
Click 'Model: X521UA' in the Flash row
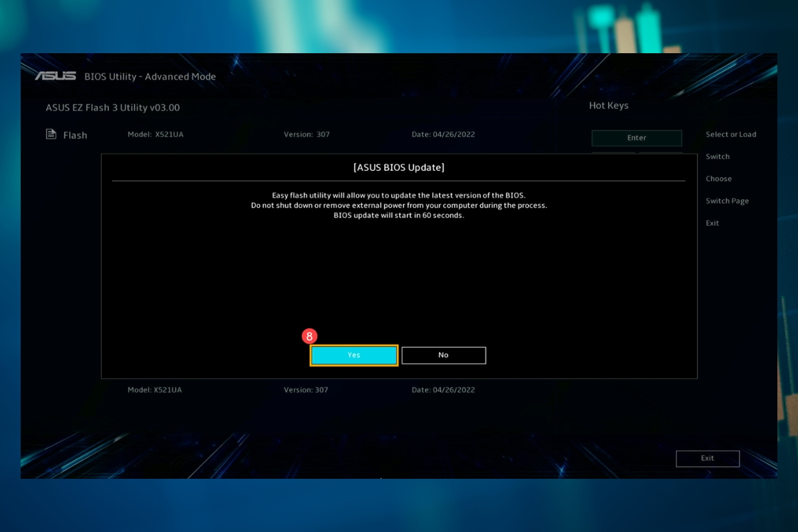coord(156,134)
